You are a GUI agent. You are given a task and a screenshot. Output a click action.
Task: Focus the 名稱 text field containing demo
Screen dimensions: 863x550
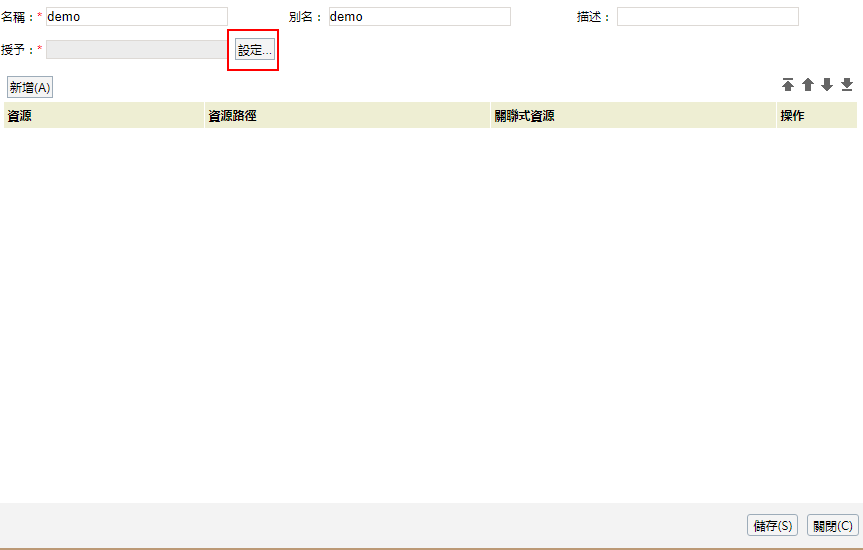click(137, 17)
